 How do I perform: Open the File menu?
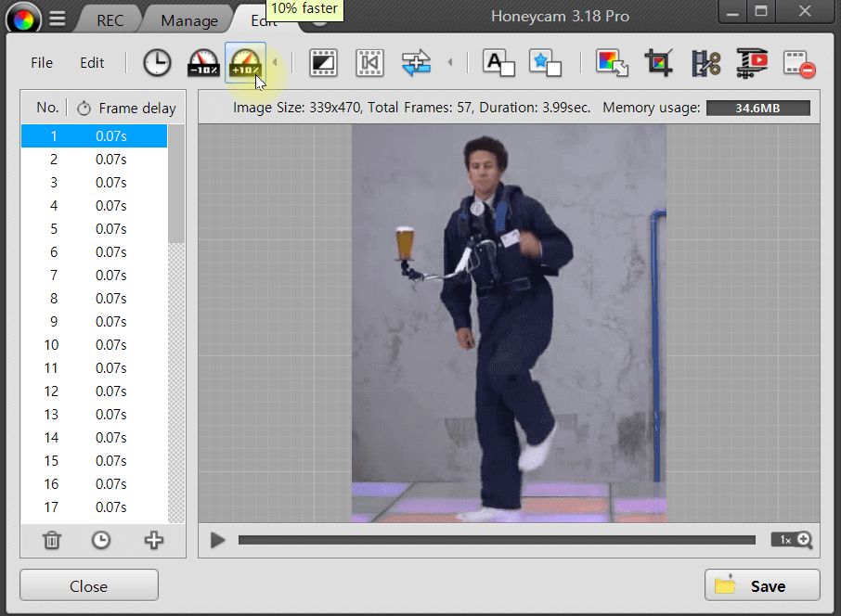click(x=42, y=63)
